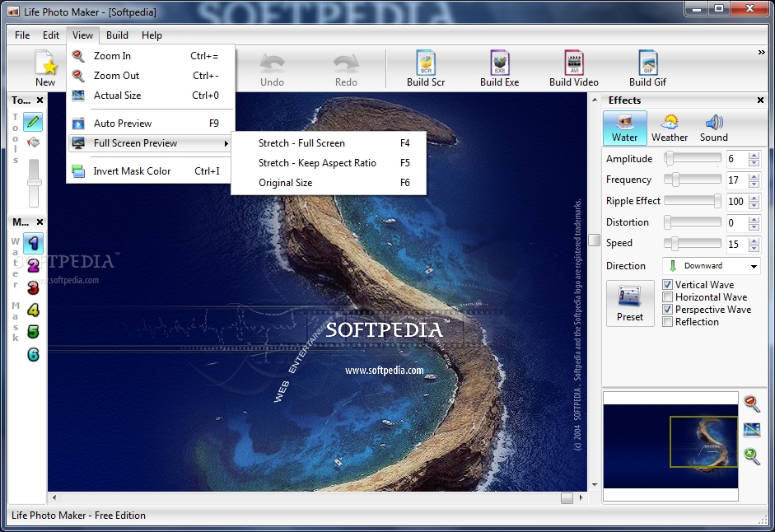
Task: Enable the Reflection checkbox
Action: [667, 322]
